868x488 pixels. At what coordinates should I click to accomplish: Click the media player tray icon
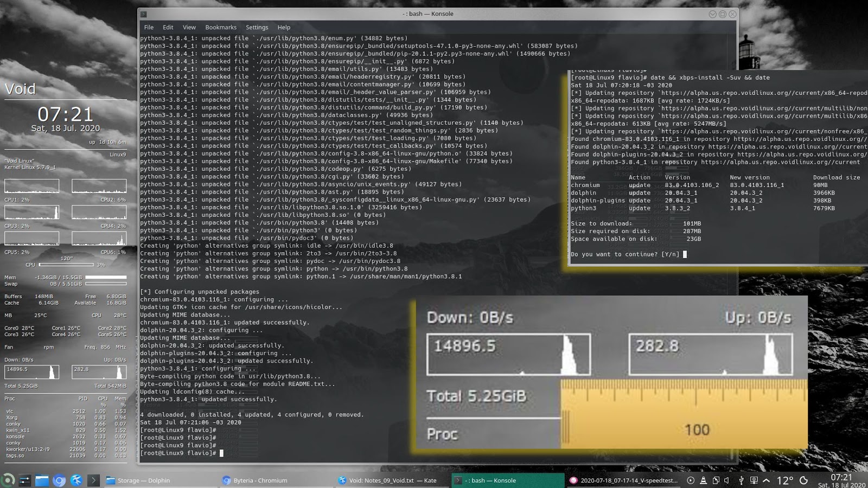pos(691,480)
